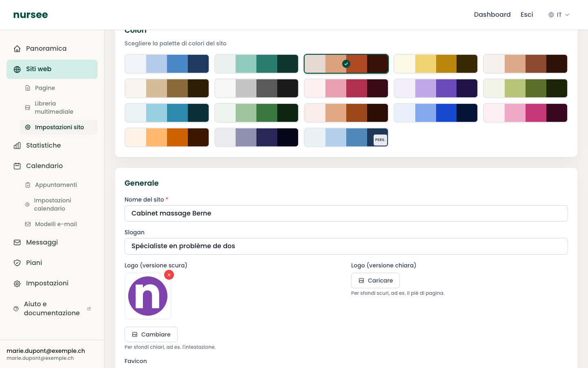The width and height of the screenshot is (588, 368).
Task: Go to Appuntamenti
Action: pyautogui.click(x=58, y=185)
